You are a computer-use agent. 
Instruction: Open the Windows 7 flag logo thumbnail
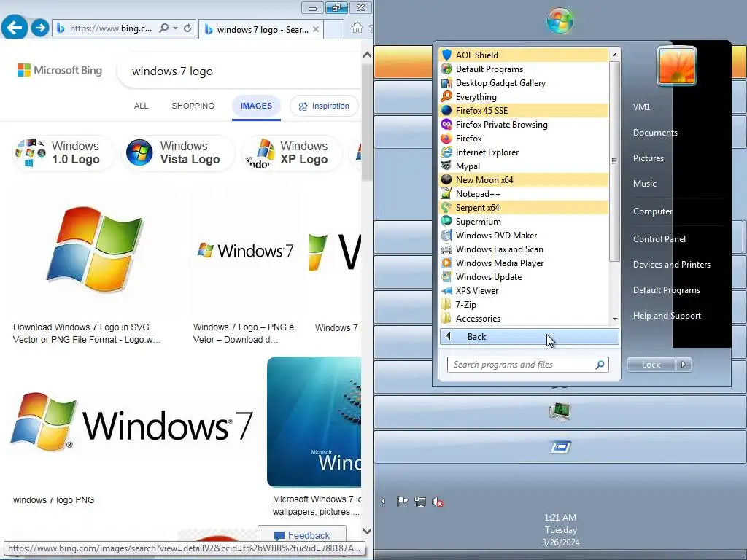tap(94, 250)
